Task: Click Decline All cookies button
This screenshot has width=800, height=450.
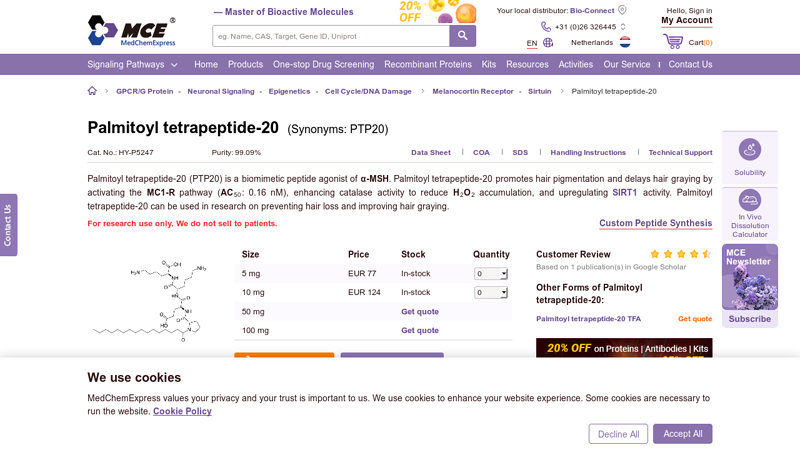Action: tap(618, 434)
